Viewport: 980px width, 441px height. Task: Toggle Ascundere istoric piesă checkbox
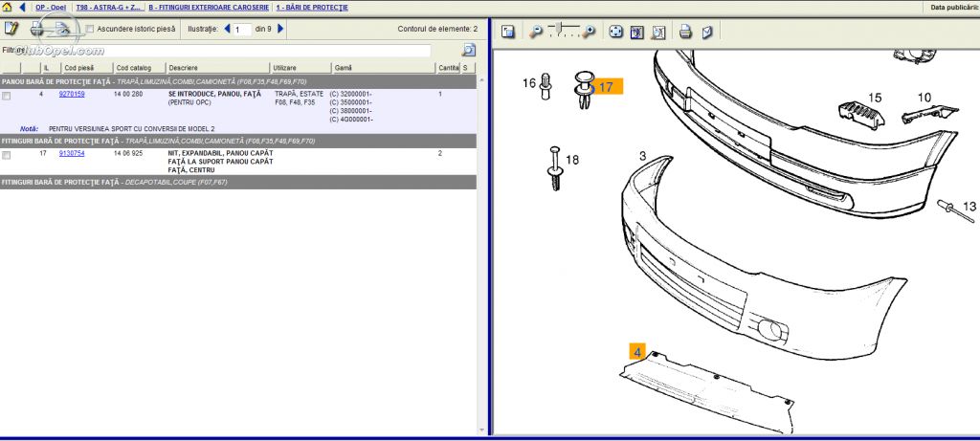pyautogui.click(x=90, y=29)
